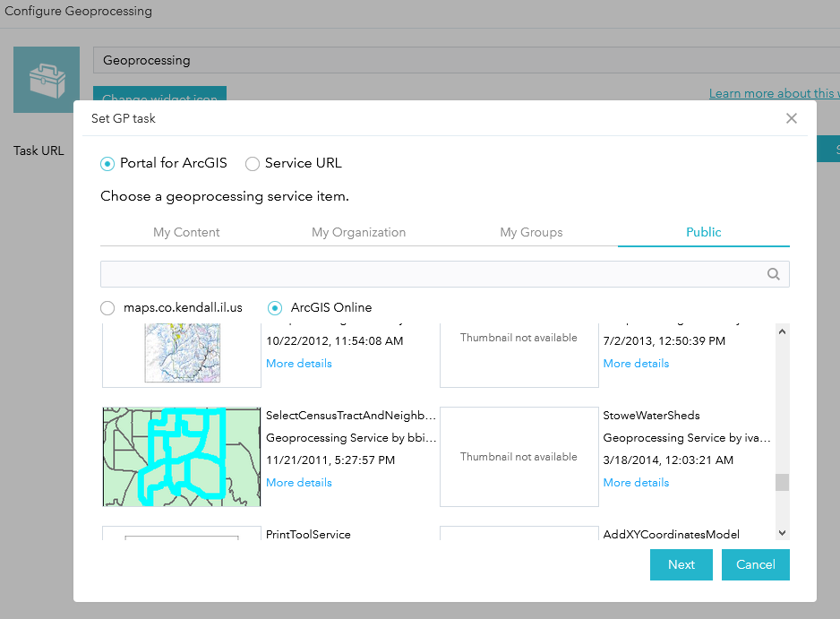This screenshot has width=840, height=619.
Task: Cancel the GP task selection
Action: click(755, 564)
